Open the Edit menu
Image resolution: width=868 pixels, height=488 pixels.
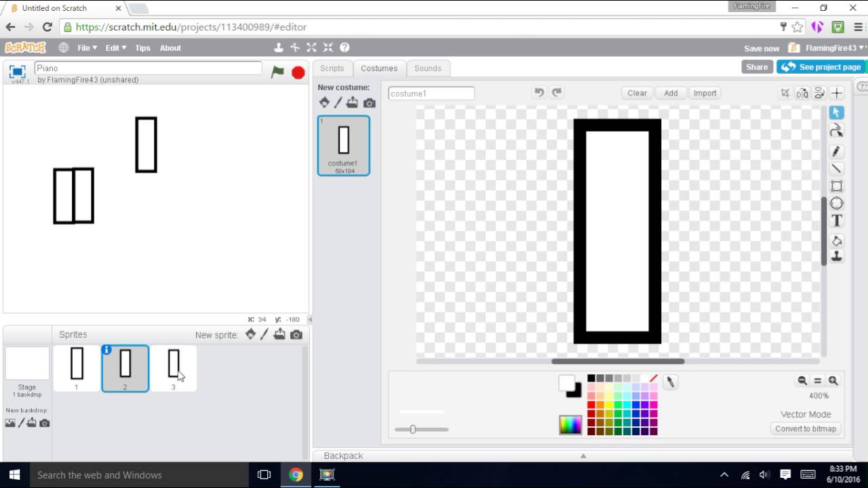(115, 48)
